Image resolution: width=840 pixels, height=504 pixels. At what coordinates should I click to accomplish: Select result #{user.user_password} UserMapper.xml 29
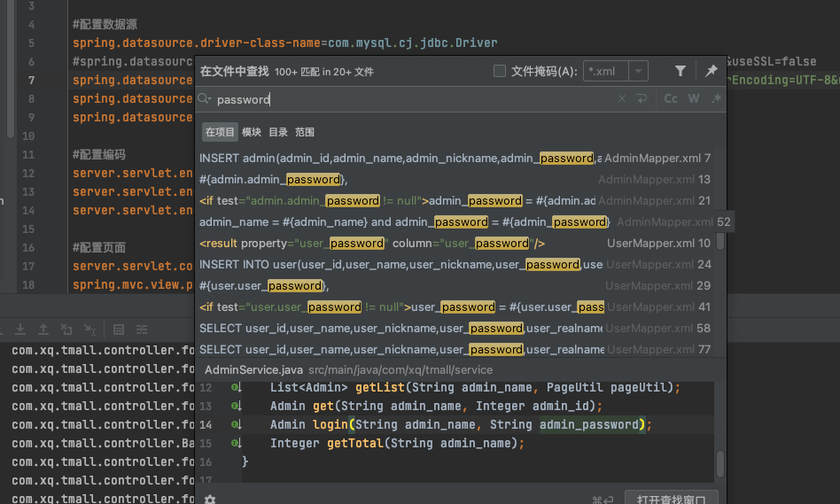[x=455, y=285]
